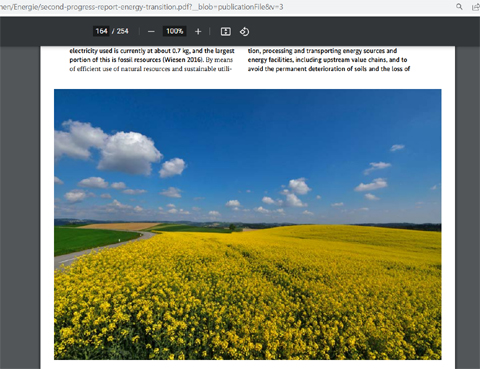Rotate the document with rotate icon
This screenshot has width=480, height=369.
coord(244,31)
